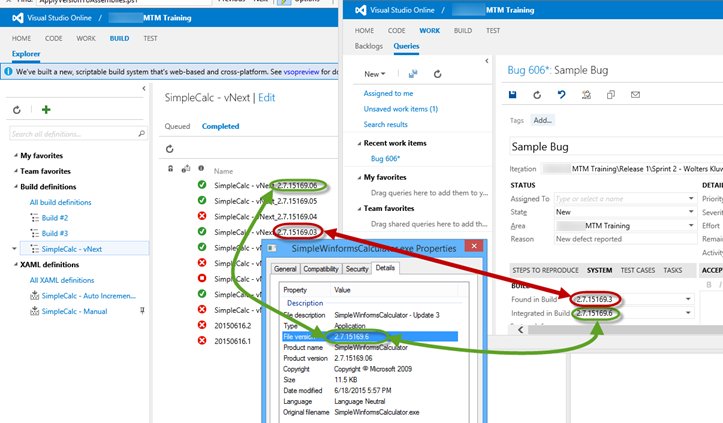The height and width of the screenshot is (423, 723).
Task: Select SimpleCalc - Auto Incremen... XAML definition
Action: [x=89, y=296]
